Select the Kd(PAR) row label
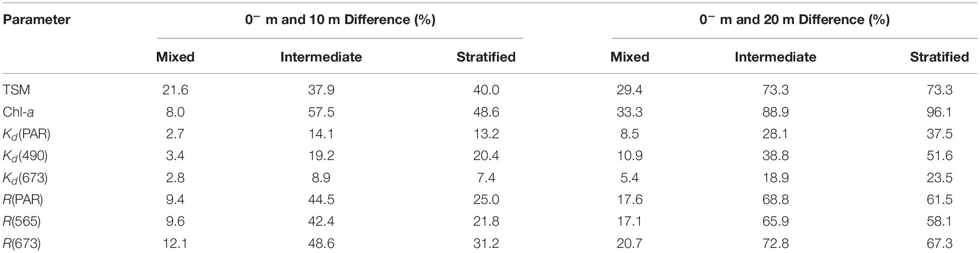 (26, 134)
